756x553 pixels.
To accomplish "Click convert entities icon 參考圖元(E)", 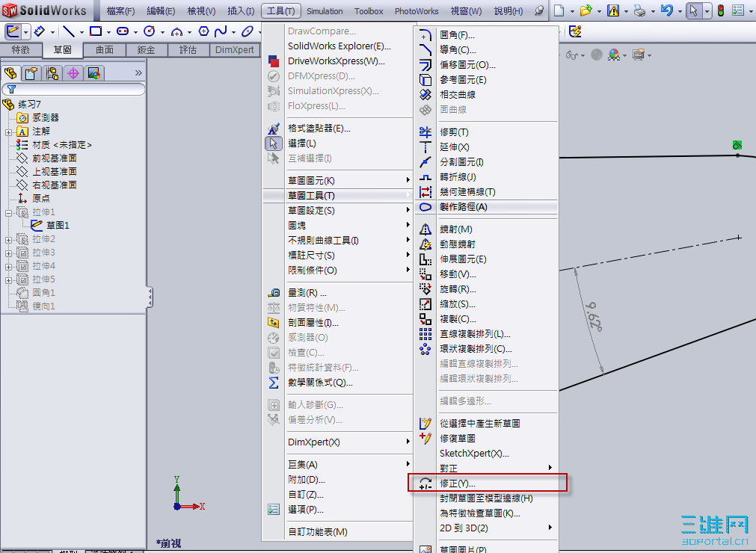I will coord(425,79).
